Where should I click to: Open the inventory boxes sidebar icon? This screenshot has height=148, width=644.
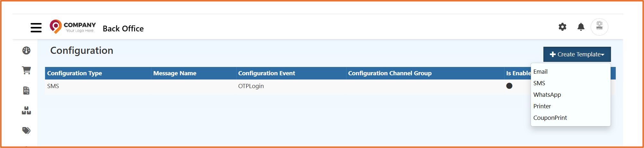(26, 111)
